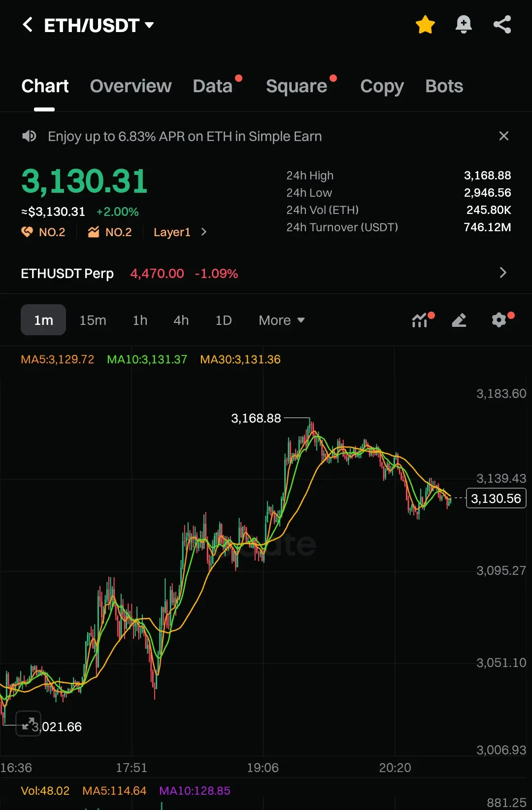The height and width of the screenshot is (810, 532).
Task: Open the chart indicators icon
Action: 420,320
